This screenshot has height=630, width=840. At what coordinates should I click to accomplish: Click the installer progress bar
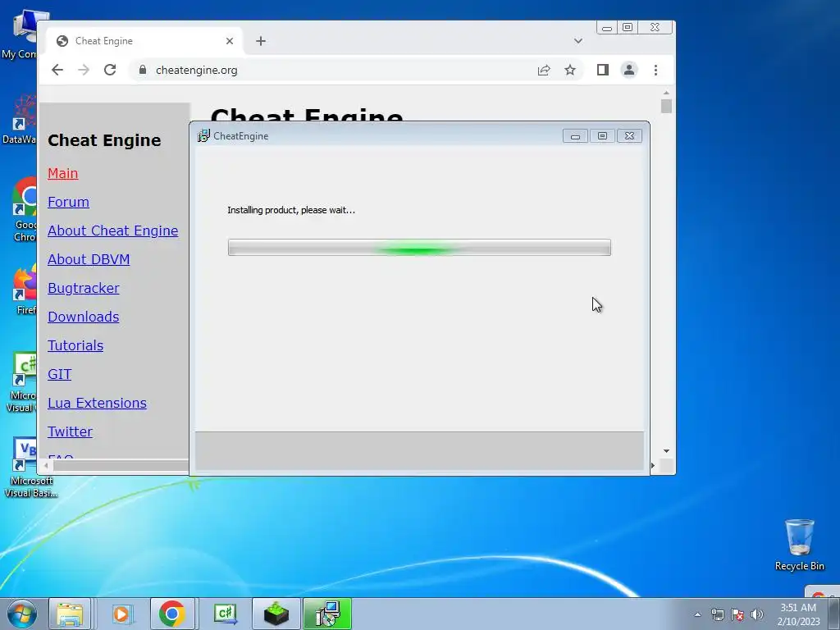click(419, 248)
